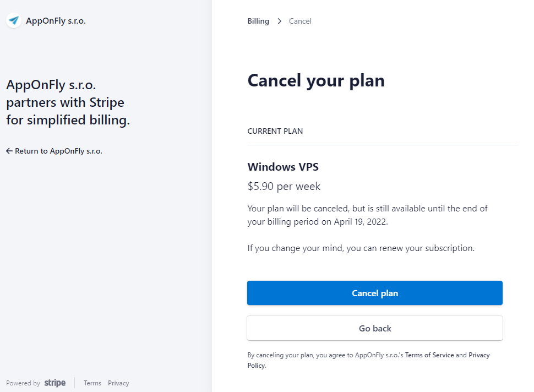Visit the footer Terms link
This screenshot has width=534, height=392.
pyautogui.click(x=92, y=383)
